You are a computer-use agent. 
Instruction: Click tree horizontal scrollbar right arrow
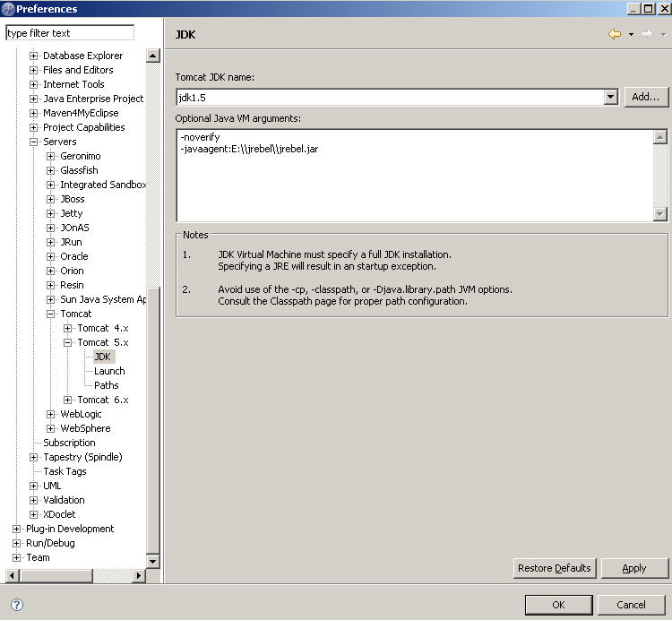[x=138, y=575]
